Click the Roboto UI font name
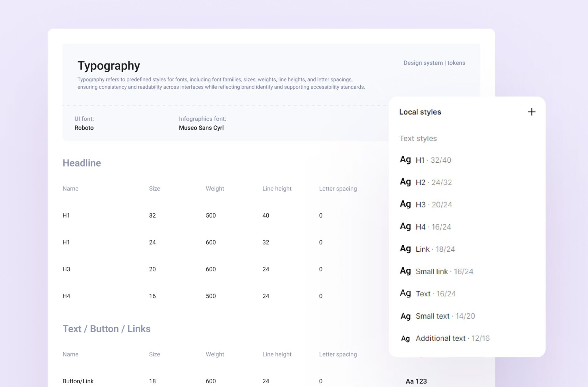588x387 pixels. pyautogui.click(x=84, y=128)
